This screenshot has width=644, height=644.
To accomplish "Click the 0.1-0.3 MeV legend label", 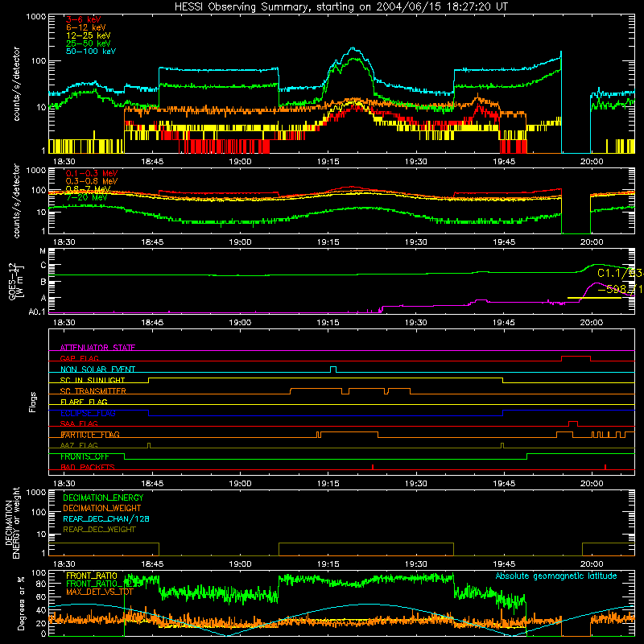I will pyautogui.click(x=92, y=173).
